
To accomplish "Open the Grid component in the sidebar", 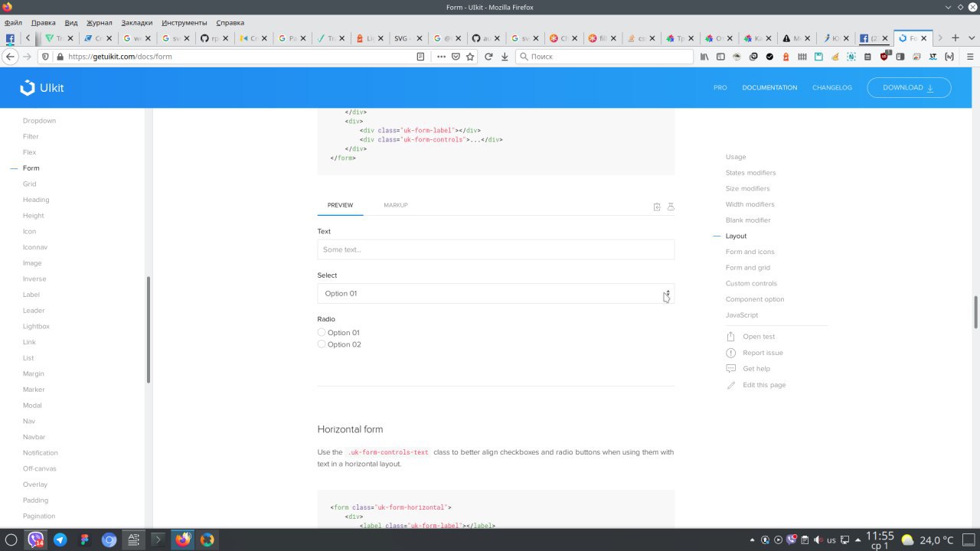I will [30, 184].
